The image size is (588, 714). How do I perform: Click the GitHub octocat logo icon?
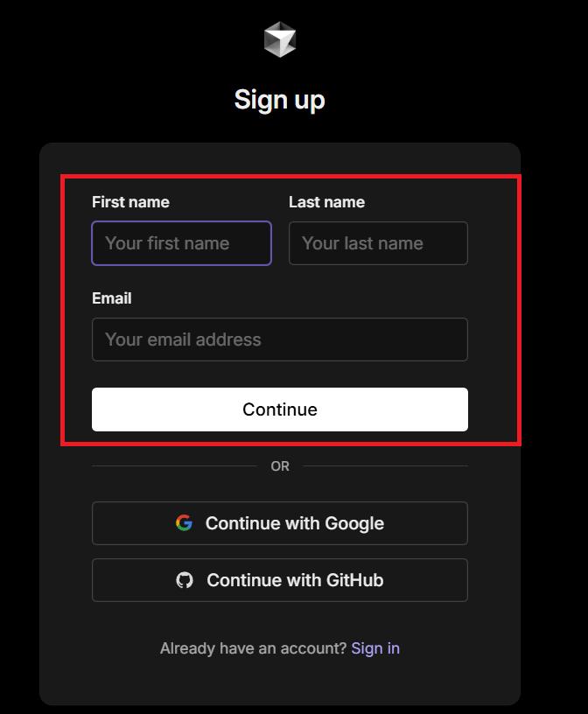(185, 580)
